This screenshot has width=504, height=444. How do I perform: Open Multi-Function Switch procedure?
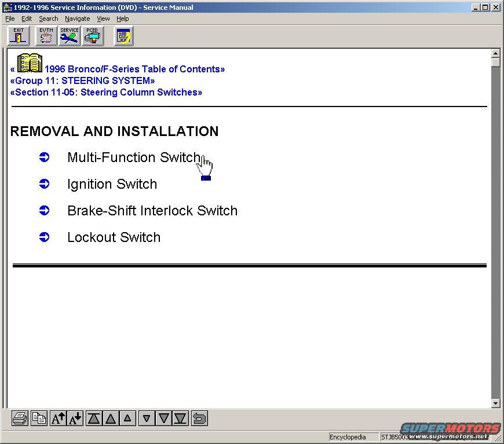click(133, 157)
